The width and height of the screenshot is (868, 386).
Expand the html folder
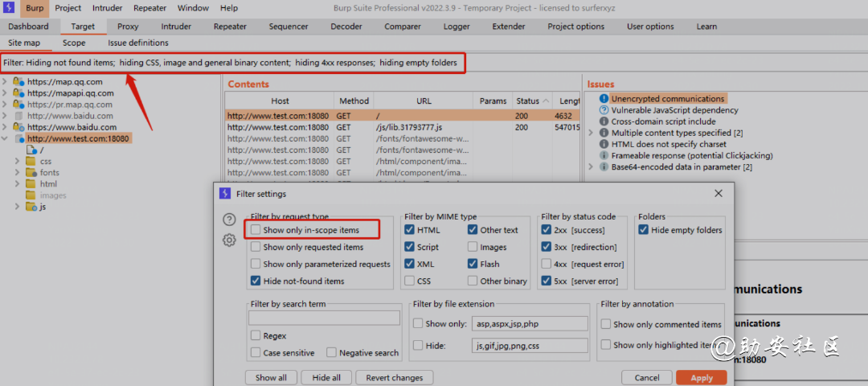pos(18,184)
